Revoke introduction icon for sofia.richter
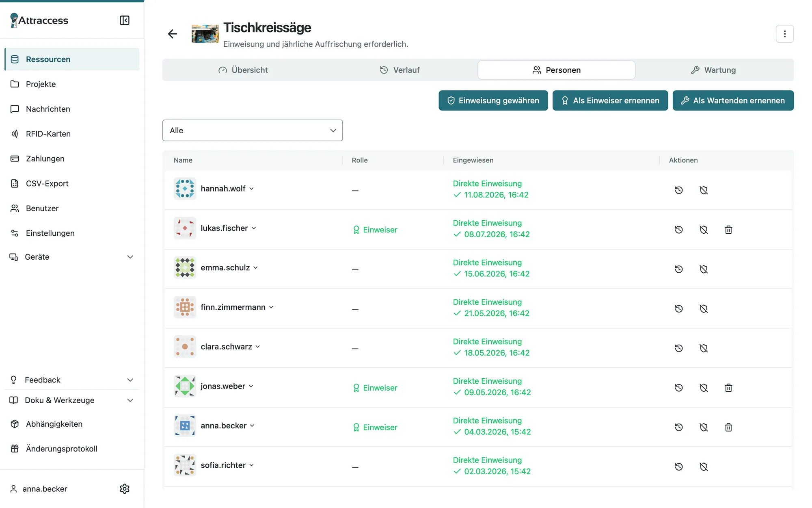Screen dimensions: 812x508 tap(704, 467)
